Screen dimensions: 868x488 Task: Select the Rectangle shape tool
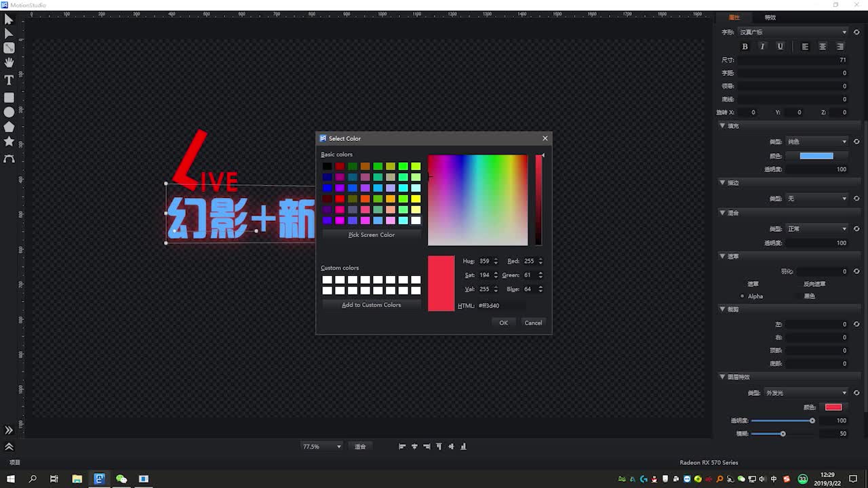point(9,98)
